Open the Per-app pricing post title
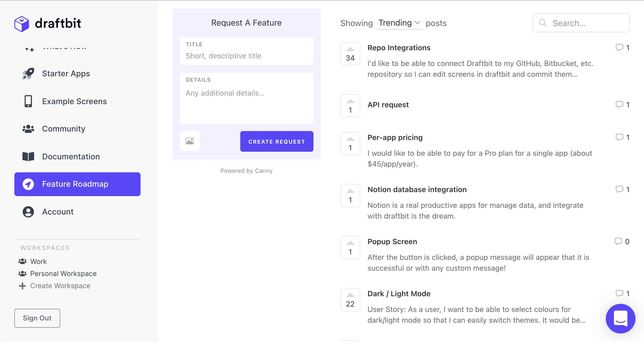Image resolution: width=644 pixels, height=342 pixels. (395, 137)
